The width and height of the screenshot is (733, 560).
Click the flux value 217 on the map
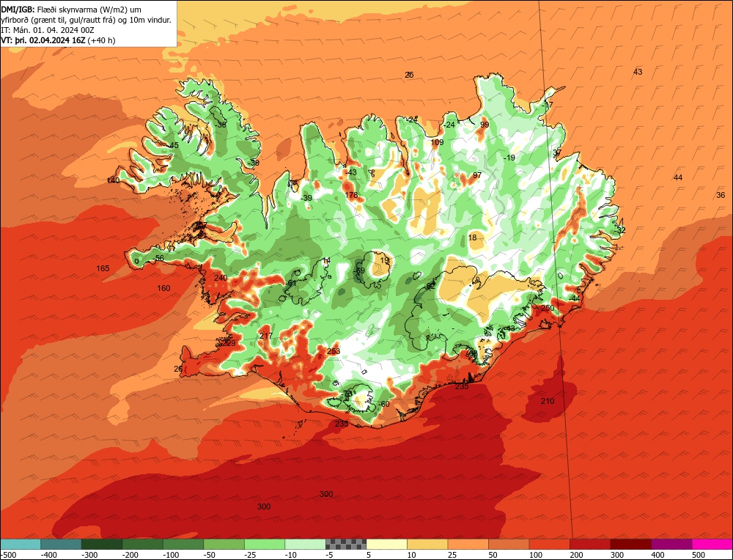(x=266, y=336)
